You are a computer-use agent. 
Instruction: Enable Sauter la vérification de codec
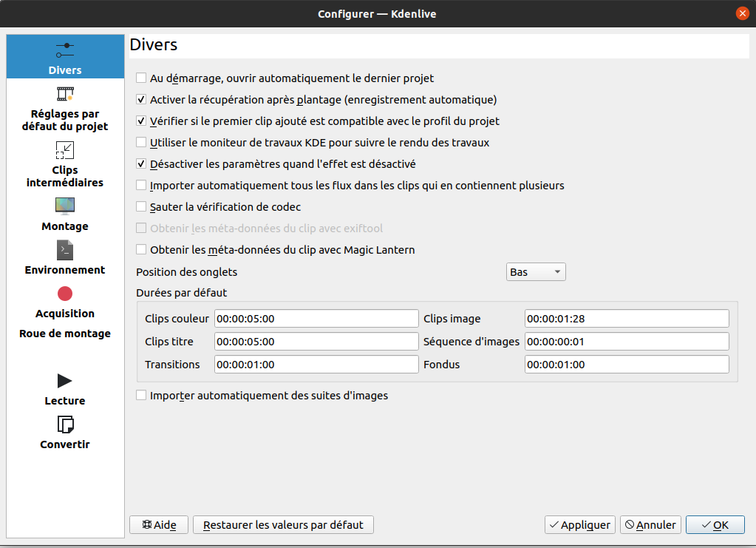[x=141, y=206]
